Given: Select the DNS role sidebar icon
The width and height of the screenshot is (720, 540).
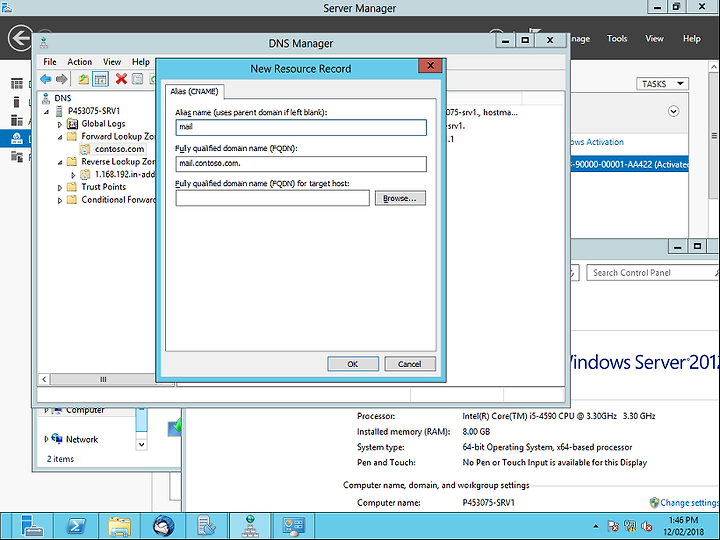Looking at the screenshot, I should (x=17, y=138).
